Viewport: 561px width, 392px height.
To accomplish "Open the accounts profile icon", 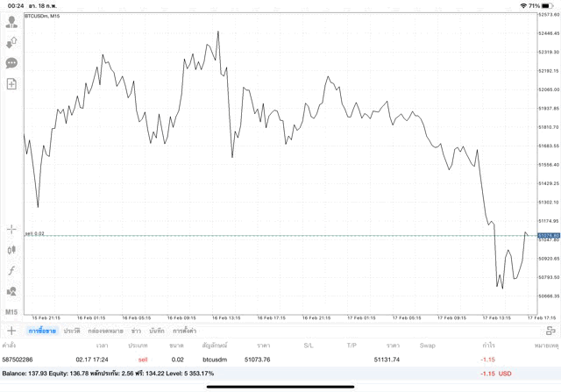I will 11,22.
